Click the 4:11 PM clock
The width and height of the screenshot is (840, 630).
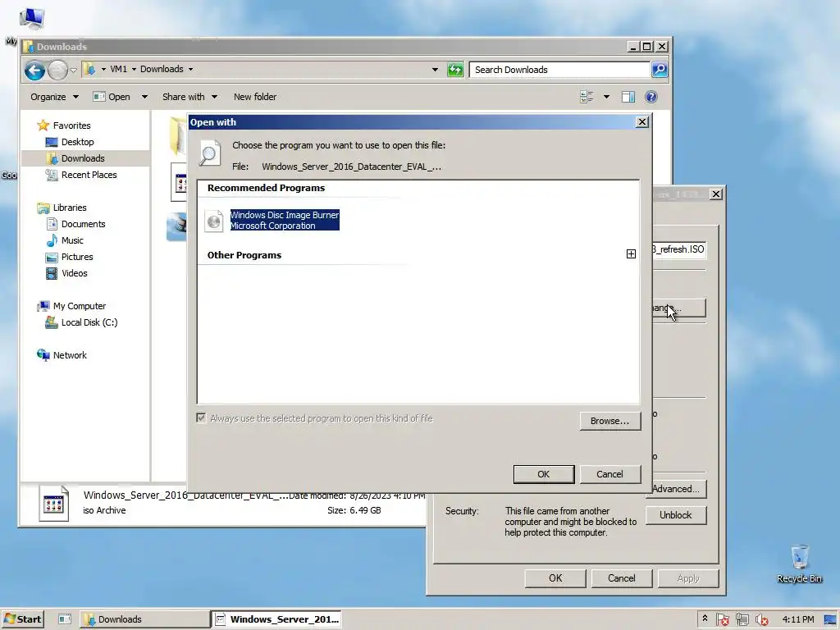[x=797, y=619]
